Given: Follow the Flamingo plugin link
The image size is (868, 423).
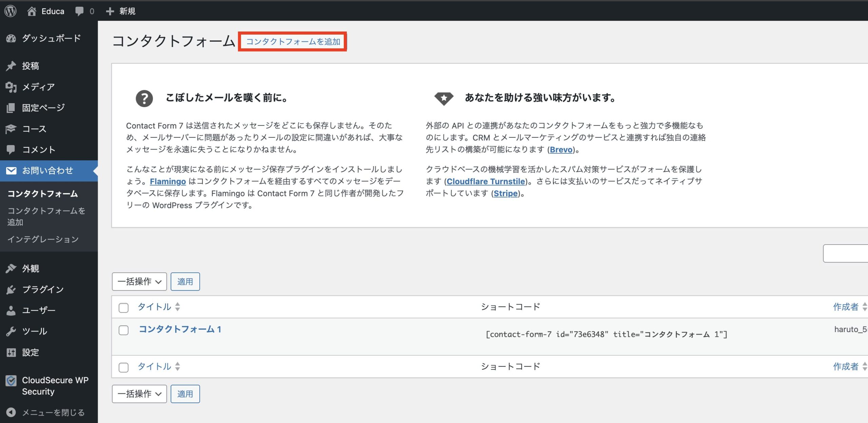Looking at the screenshot, I should pyautogui.click(x=167, y=181).
